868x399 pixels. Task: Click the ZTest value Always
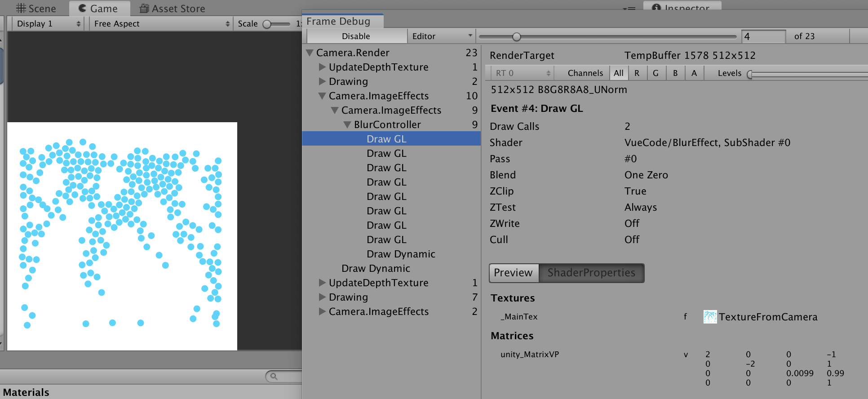(x=641, y=207)
